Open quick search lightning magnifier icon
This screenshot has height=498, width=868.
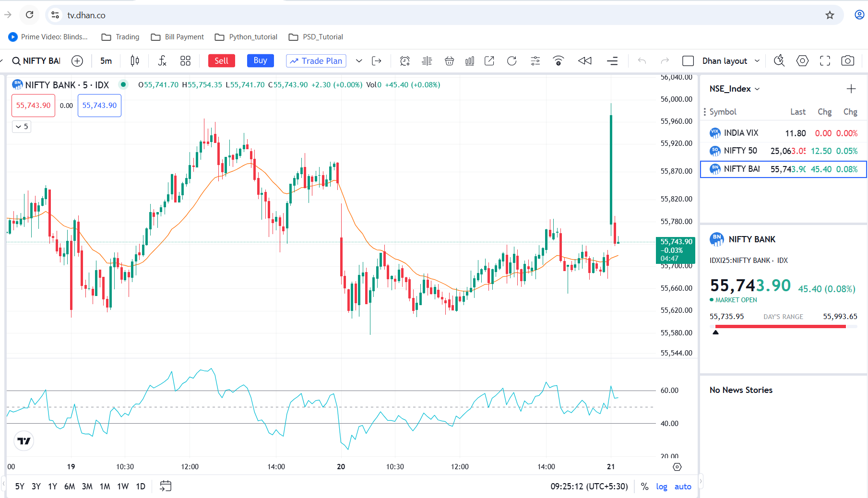point(779,61)
